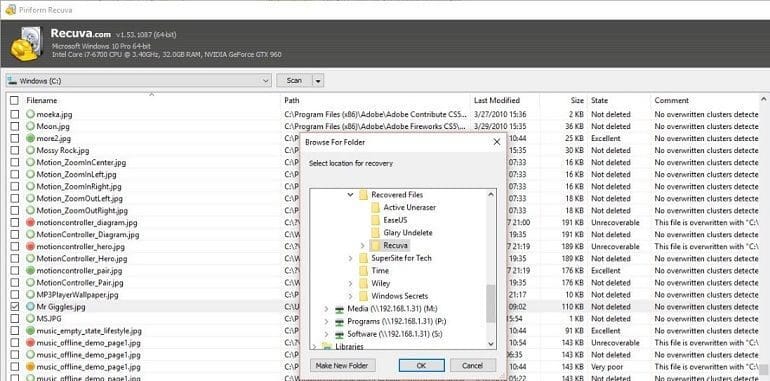
Task: Select the Recuva folder icon in tree
Action: 376,245
